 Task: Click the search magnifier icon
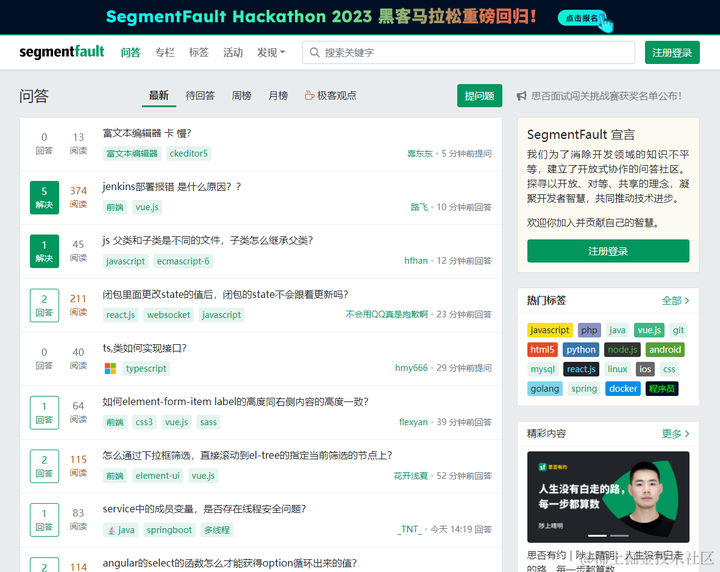pos(315,52)
